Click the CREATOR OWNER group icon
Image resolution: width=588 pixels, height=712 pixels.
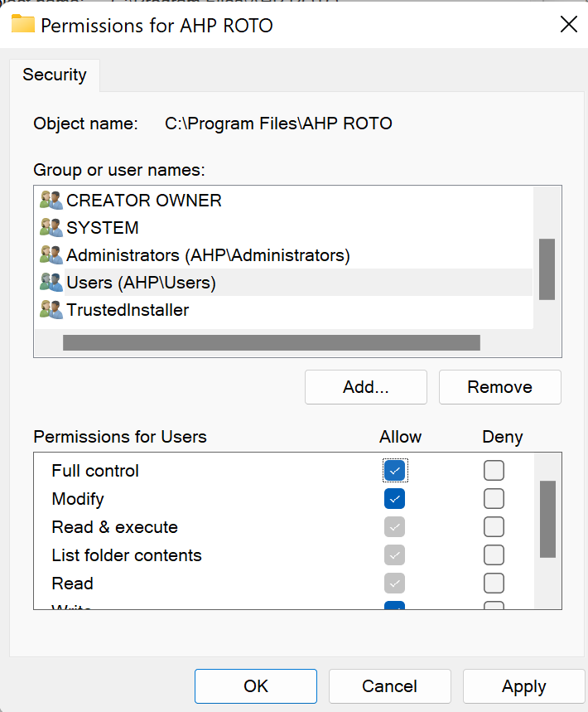coord(51,201)
